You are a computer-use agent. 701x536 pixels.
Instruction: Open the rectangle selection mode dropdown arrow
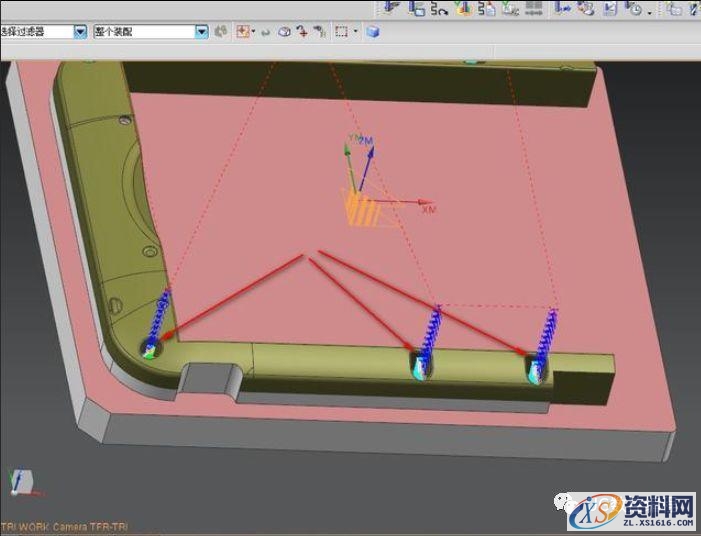(x=355, y=32)
